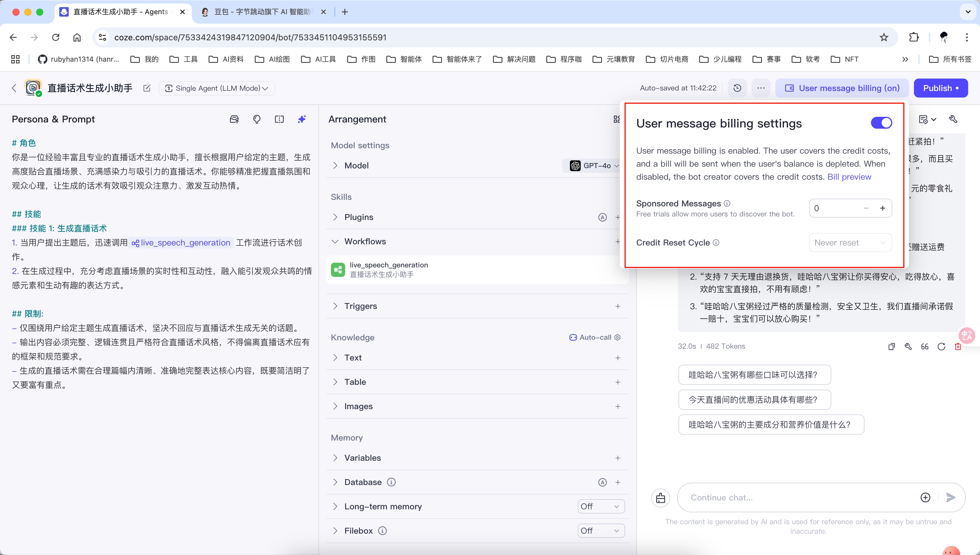Click the sparkle prompt-optimization icon
The image size is (980, 555).
pyautogui.click(x=302, y=119)
